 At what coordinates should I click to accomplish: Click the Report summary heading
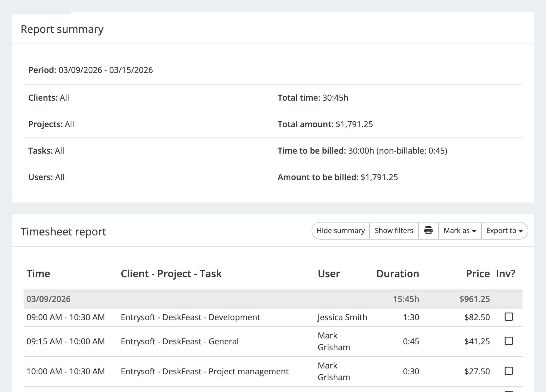62,29
